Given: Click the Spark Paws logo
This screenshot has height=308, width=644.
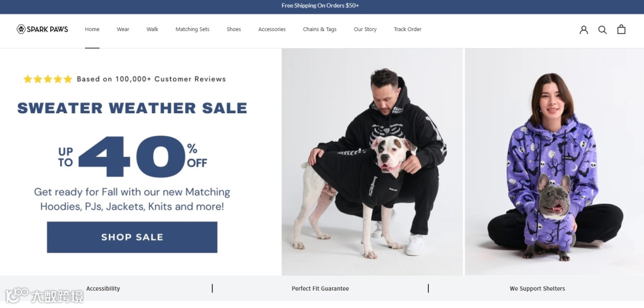Looking at the screenshot, I should (42, 29).
